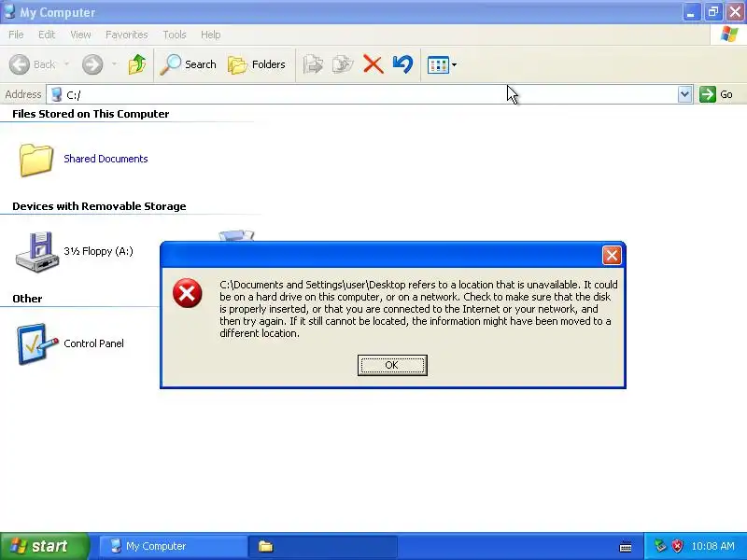Viewport: 747px width, 560px height.
Task: Minimize the My Computer window
Action: pos(691,12)
